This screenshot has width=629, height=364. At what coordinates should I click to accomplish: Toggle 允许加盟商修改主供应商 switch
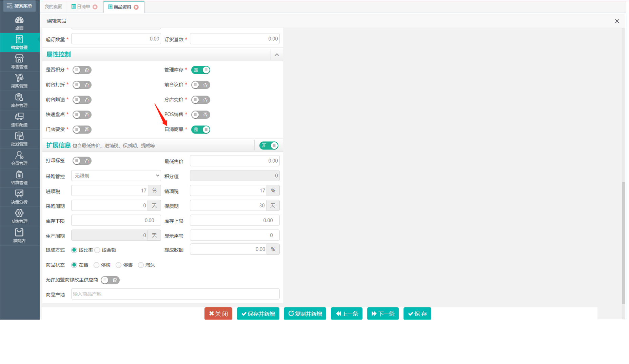110,280
